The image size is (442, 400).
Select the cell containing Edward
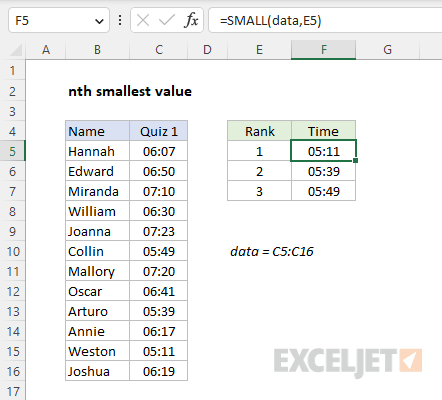point(97,171)
